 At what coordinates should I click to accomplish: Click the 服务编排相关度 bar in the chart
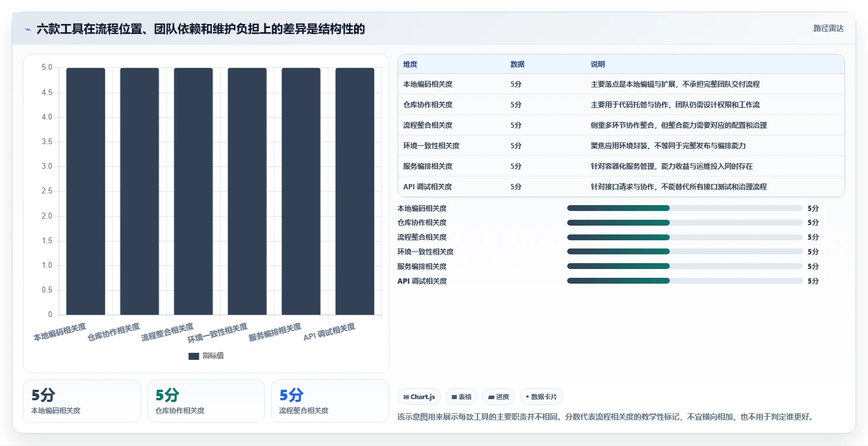coord(301,191)
